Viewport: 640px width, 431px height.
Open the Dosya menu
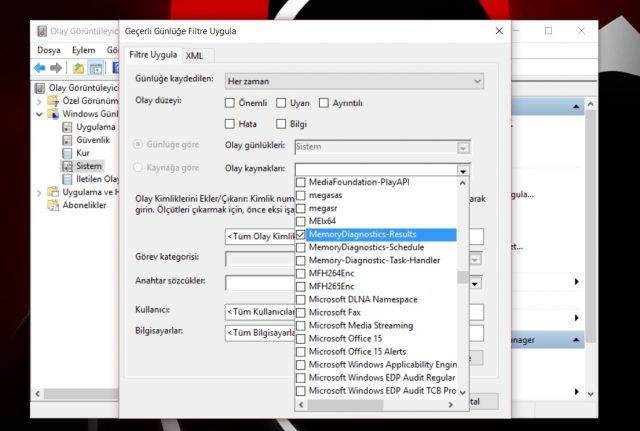(49, 50)
